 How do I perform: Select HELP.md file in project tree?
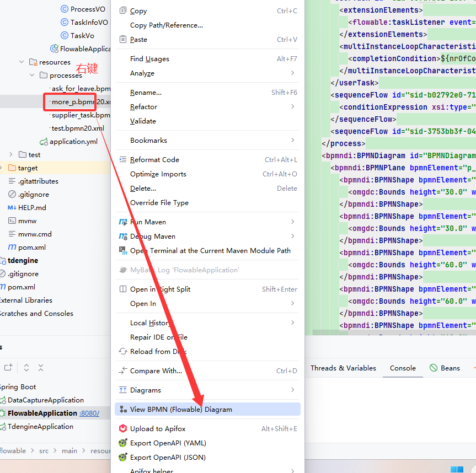(x=32, y=207)
